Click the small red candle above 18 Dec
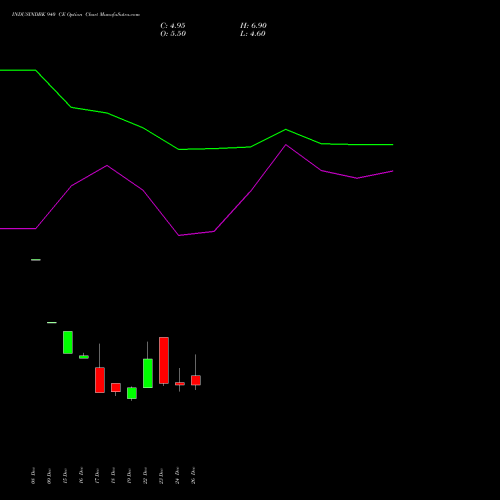This screenshot has height=500, width=500. click(116, 387)
